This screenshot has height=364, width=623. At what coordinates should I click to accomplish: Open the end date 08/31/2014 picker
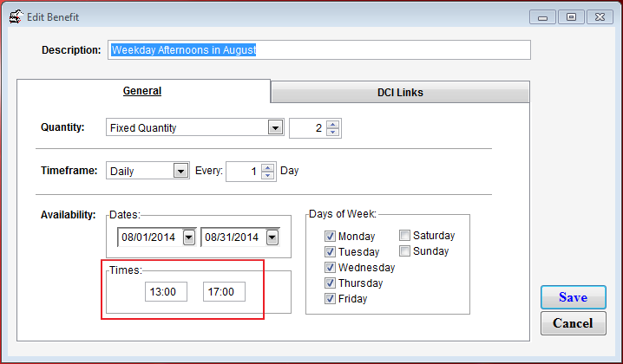[272, 237]
